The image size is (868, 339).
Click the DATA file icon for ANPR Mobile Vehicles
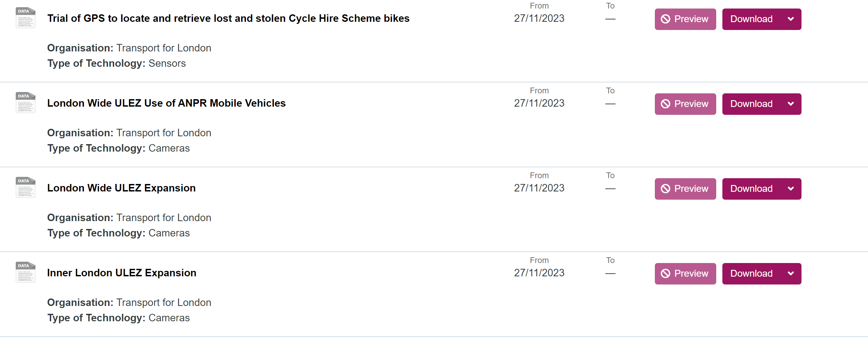pos(26,103)
